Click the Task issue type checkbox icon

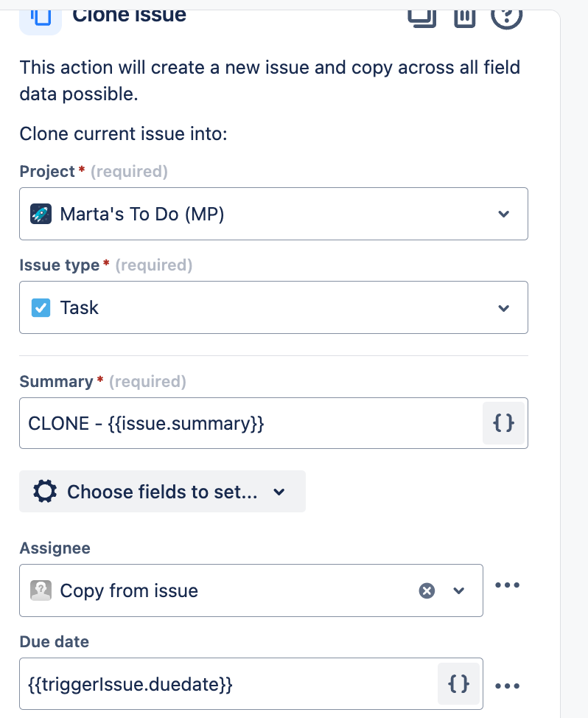point(41,307)
